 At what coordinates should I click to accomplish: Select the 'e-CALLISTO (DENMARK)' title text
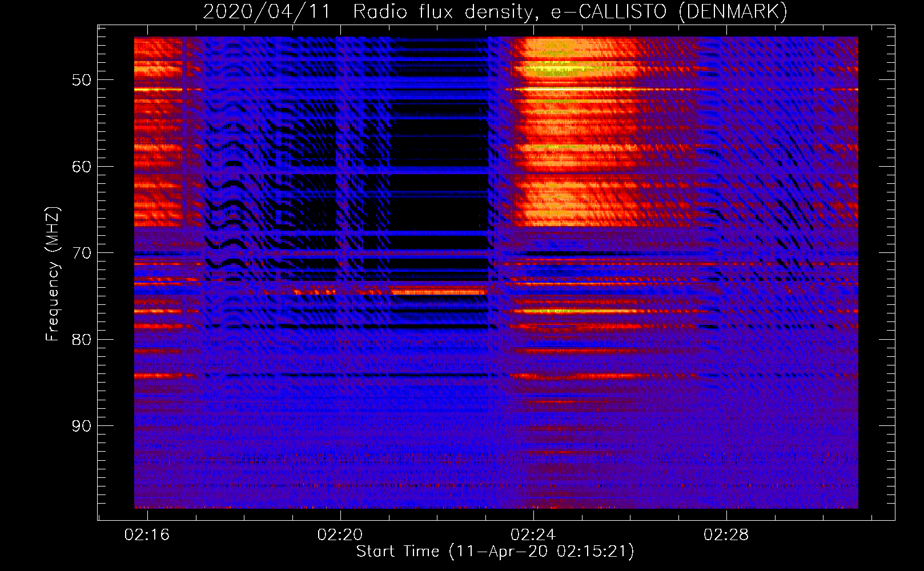pyautogui.click(x=669, y=11)
